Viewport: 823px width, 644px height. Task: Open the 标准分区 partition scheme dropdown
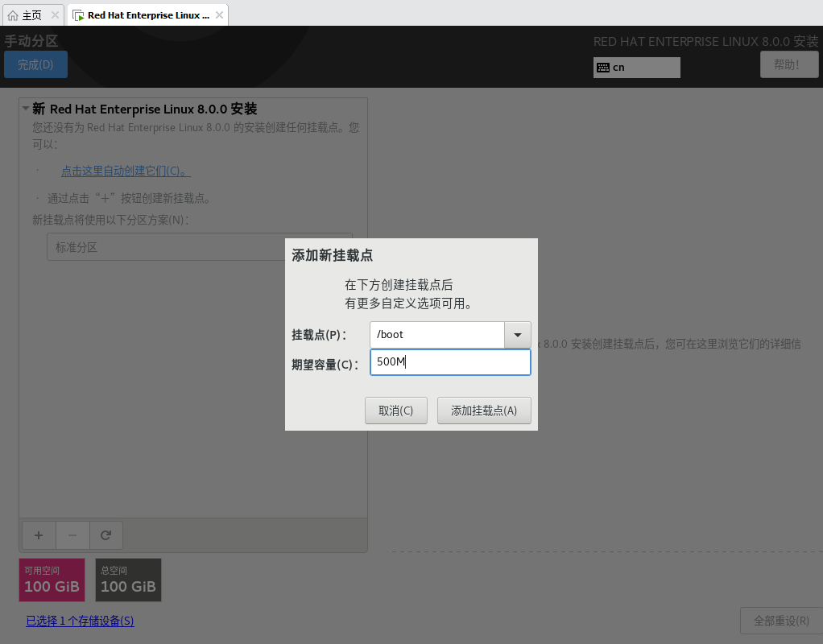click(x=200, y=246)
